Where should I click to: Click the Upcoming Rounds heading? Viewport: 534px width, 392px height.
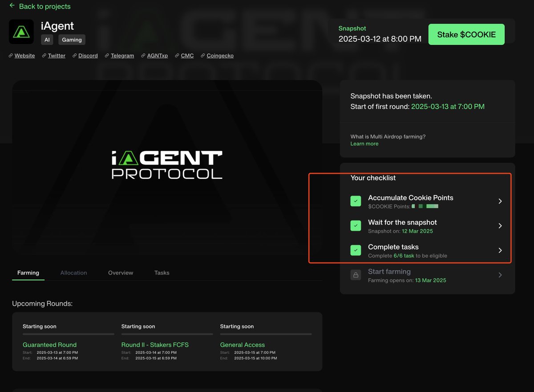42,304
